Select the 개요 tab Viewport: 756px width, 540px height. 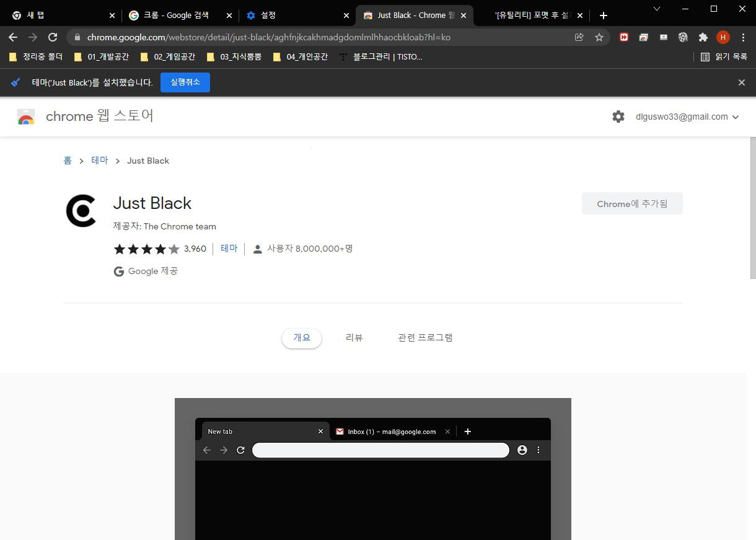302,338
